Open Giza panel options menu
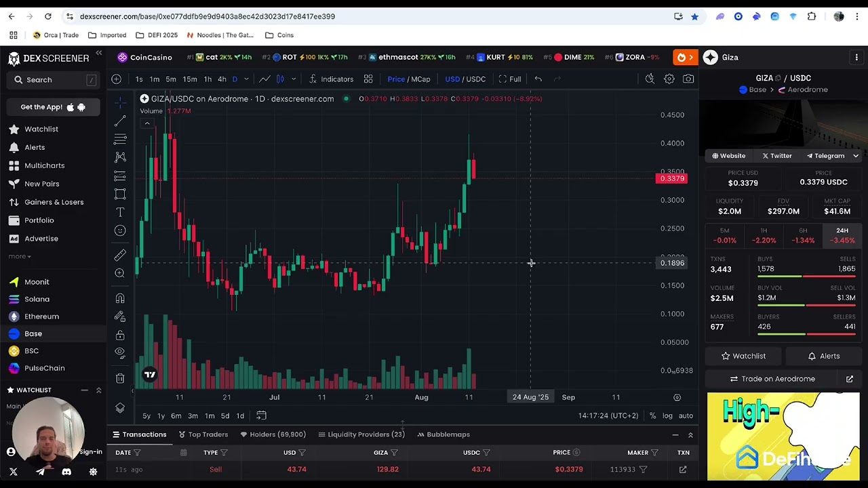The width and height of the screenshot is (868, 488). [856, 58]
